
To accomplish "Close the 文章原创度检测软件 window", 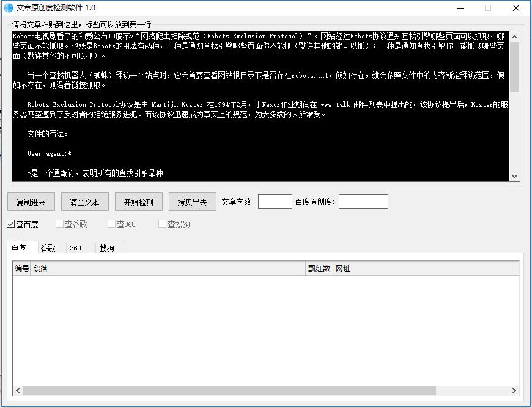I will [x=516, y=8].
